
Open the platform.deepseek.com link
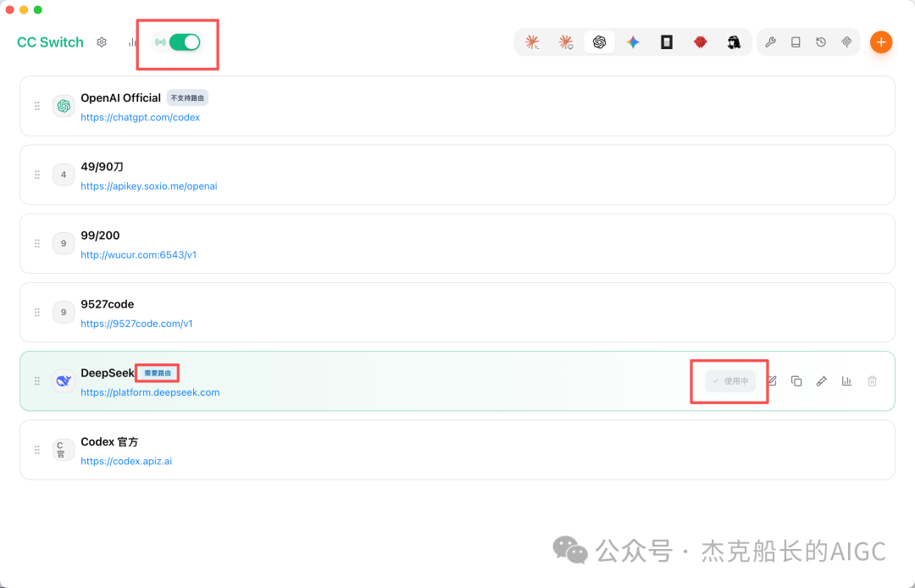[150, 392]
